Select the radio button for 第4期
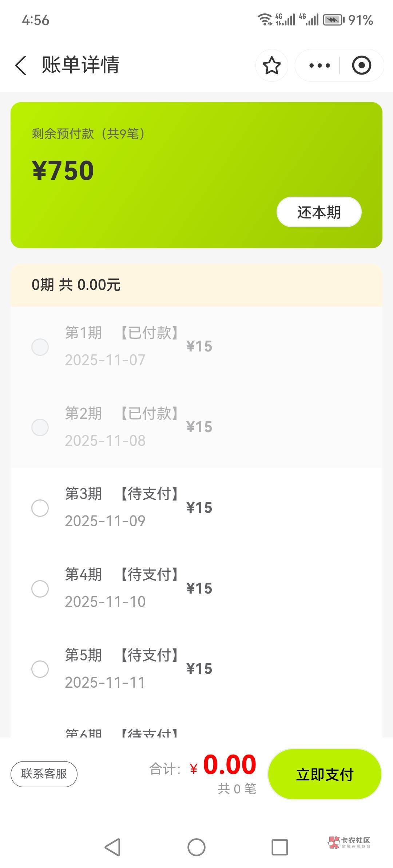Screen dimensions: 393x868 (x=40, y=588)
